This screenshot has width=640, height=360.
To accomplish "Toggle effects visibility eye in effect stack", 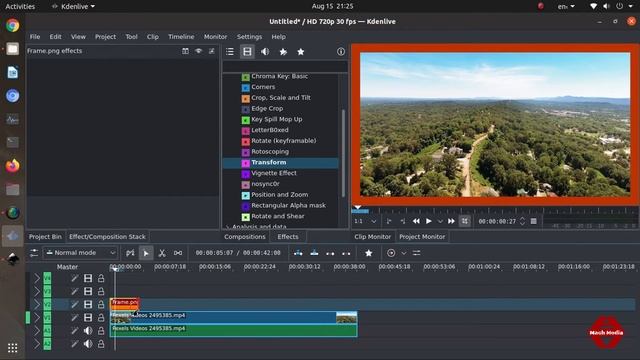I will pyautogui.click(x=198, y=51).
